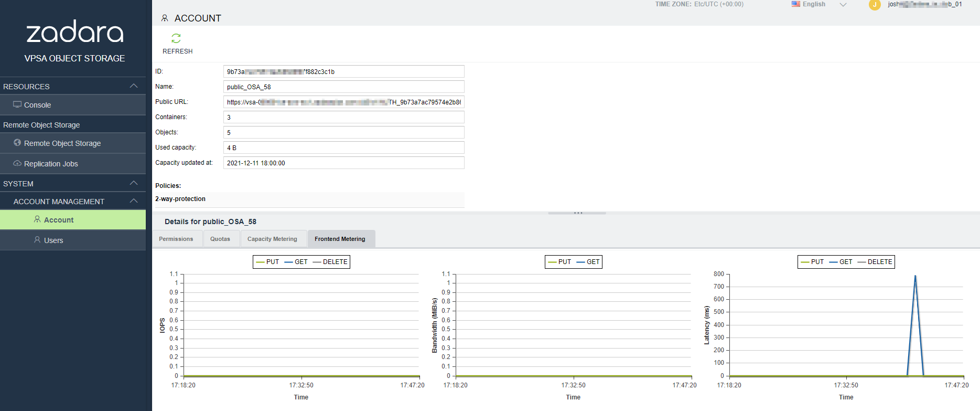The image size is (980, 411).
Task: Click the Name field public_OSA_58
Action: pyautogui.click(x=344, y=87)
